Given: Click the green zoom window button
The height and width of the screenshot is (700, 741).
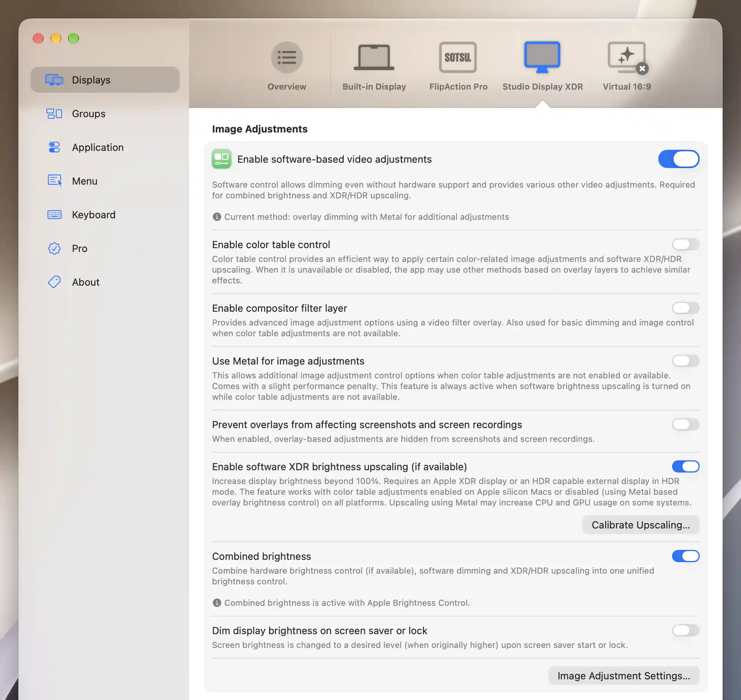Looking at the screenshot, I should click(x=73, y=38).
